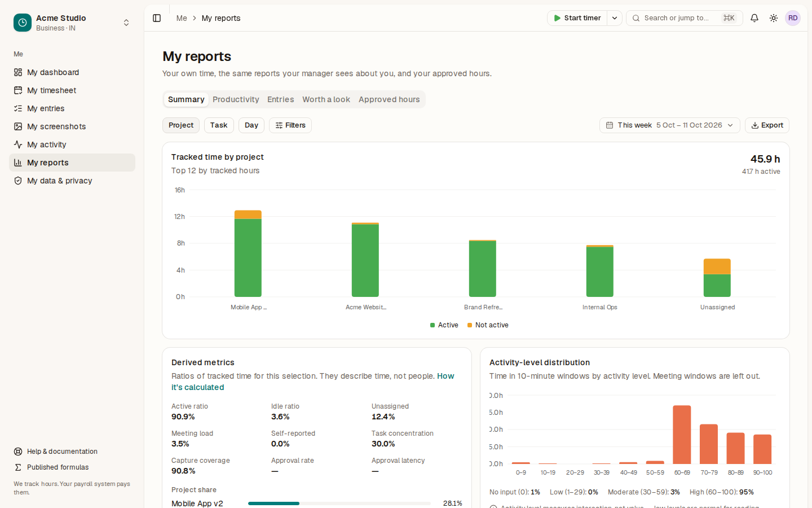This screenshot has width=812, height=508.
Task: Group report by Task
Action: pyautogui.click(x=219, y=125)
